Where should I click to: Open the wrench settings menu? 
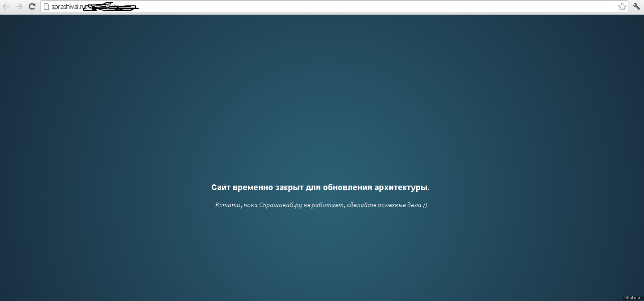click(x=636, y=6)
